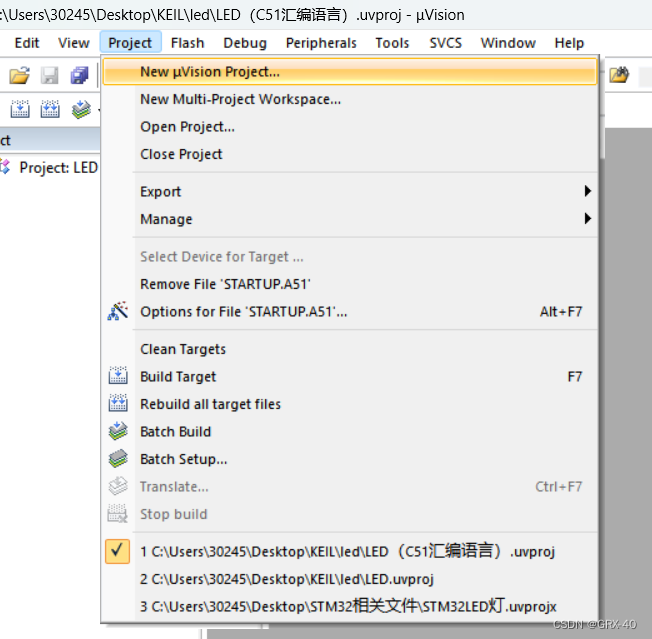Open the Peripherals menu

point(321,43)
